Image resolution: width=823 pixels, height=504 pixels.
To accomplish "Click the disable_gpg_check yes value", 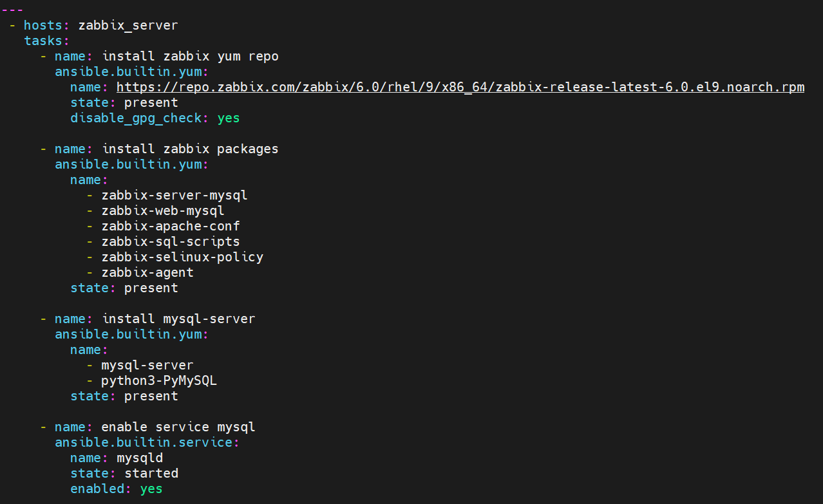I will coord(229,118).
